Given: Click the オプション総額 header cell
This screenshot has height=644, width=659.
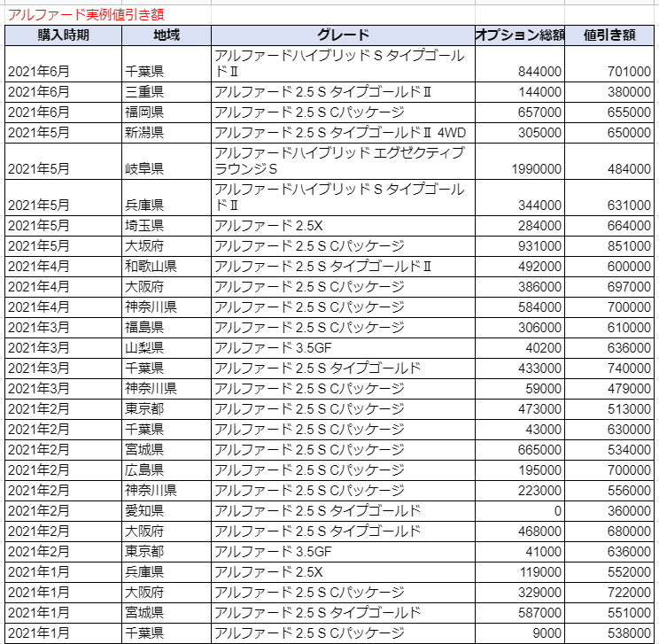Looking at the screenshot, I should [x=520, y=35].
